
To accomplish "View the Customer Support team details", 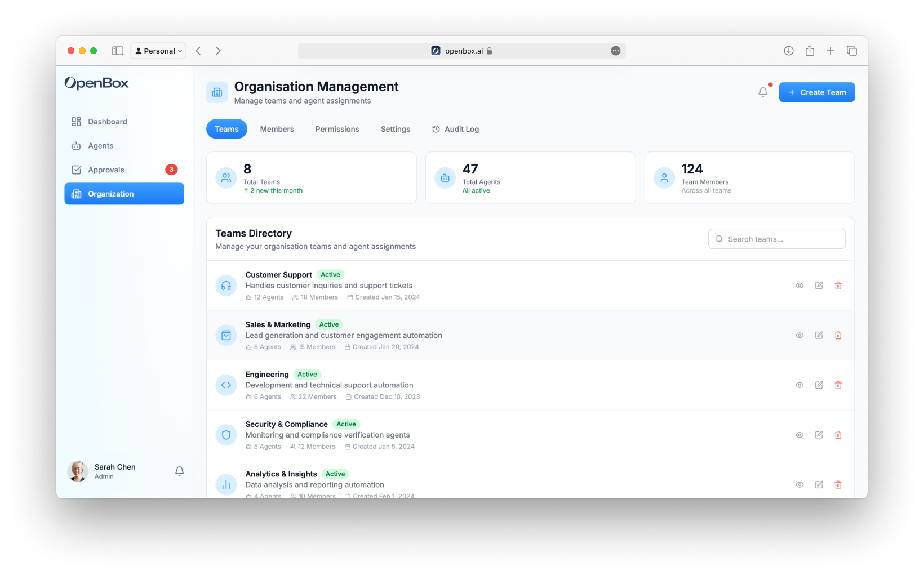I will pyautogui.click(x=799, y=286).
